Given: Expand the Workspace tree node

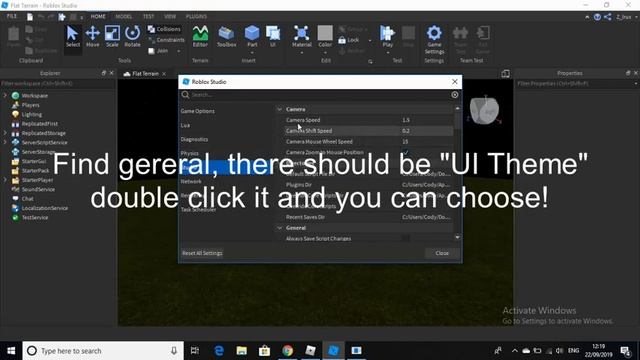Looking at the screenshot, I should [x=5, y=96].
